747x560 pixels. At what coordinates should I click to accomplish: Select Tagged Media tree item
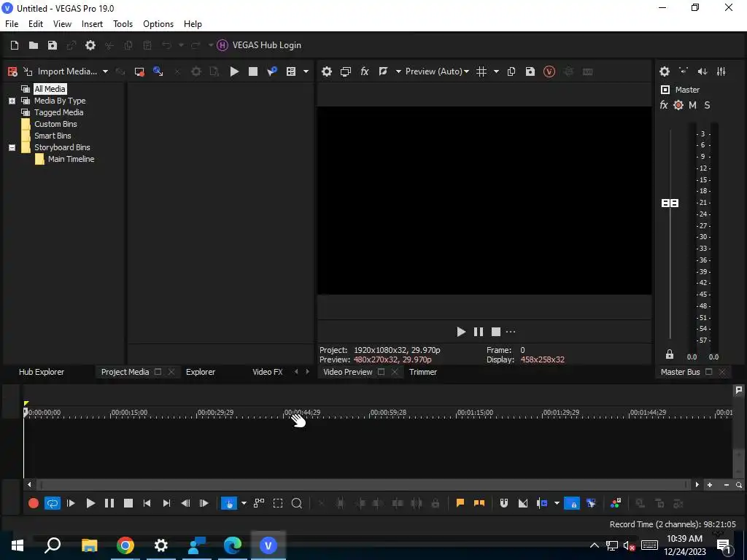58,112
